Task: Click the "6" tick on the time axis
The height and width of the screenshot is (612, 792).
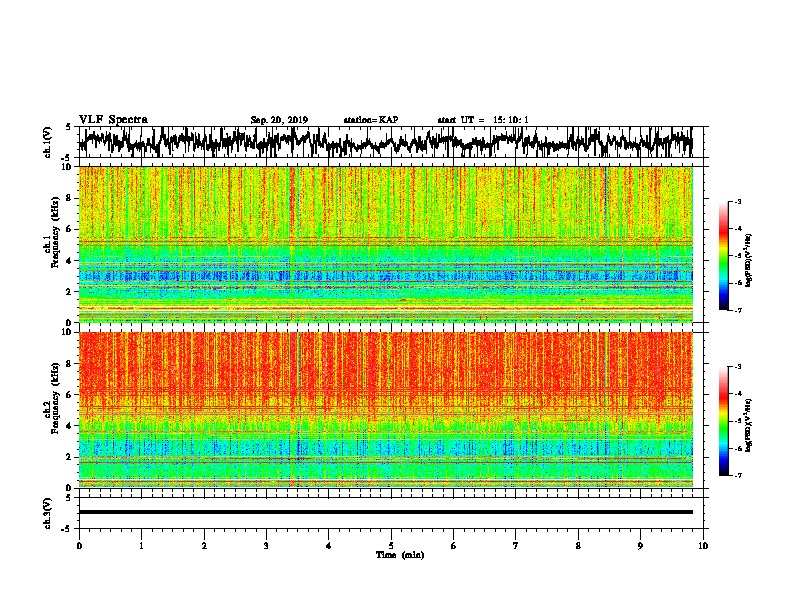Action: pos(454,546)
